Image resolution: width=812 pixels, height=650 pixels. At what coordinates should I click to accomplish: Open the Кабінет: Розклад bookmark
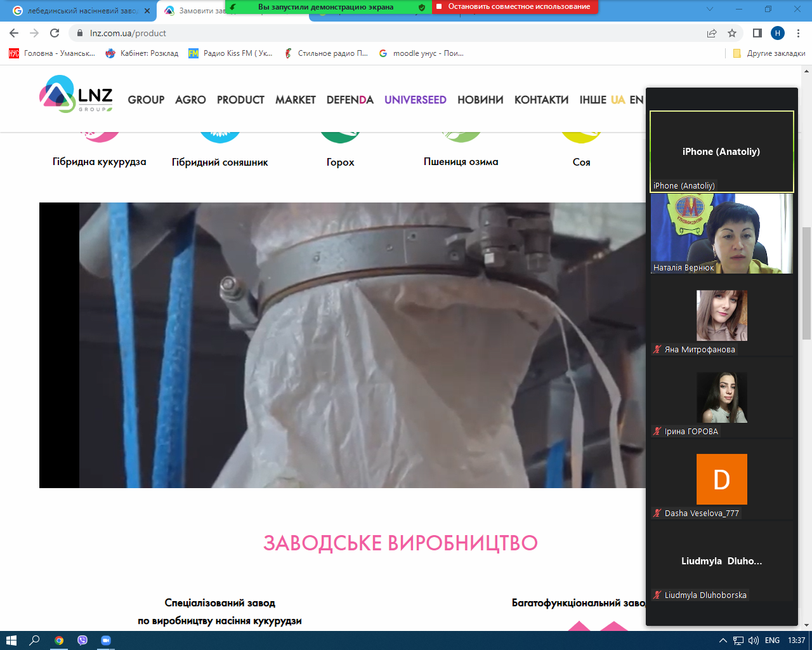142,53
